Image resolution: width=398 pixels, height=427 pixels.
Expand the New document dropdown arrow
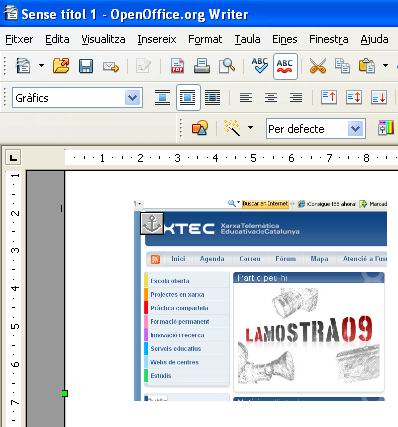[41, 66]
